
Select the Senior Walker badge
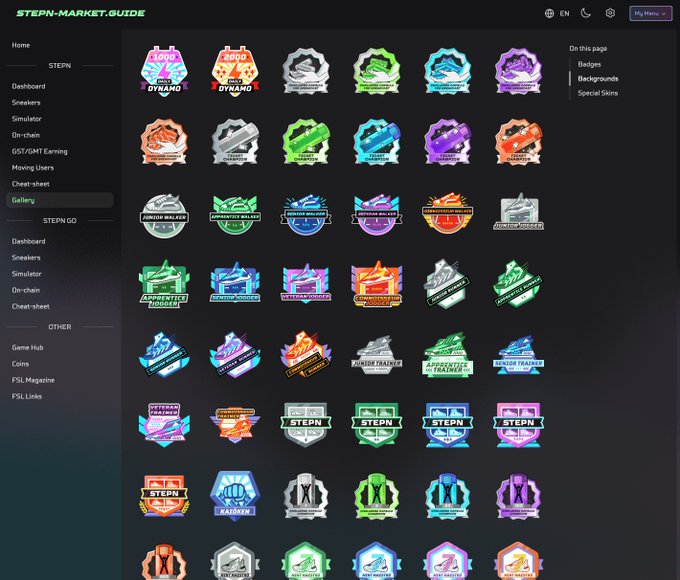pos(306,214)
